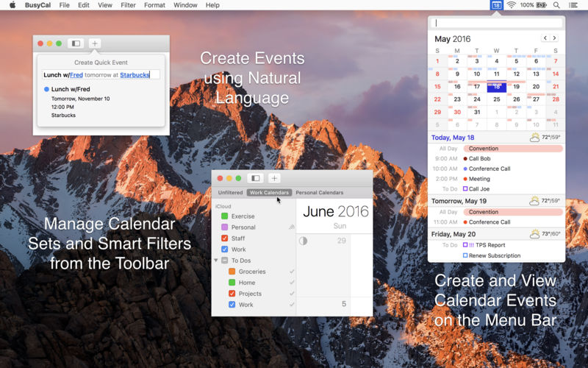This screenshot has width=588, height=368.
Task: Open the Filter menu
Action: 128,5
